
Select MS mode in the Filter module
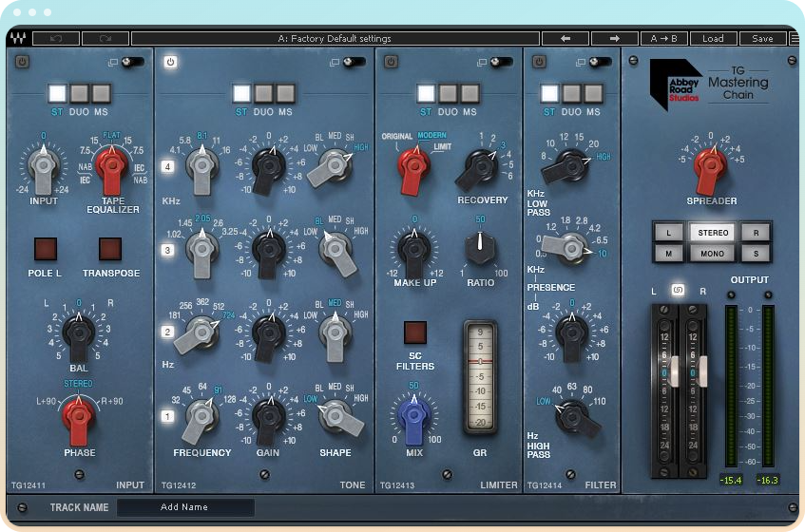[x=593, y=93]
